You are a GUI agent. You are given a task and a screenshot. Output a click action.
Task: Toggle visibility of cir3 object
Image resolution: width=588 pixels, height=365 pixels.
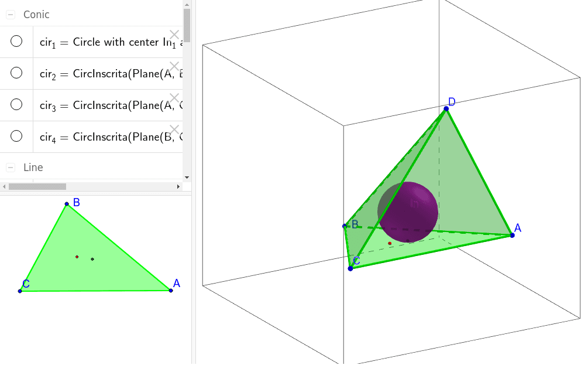point(16,104)
